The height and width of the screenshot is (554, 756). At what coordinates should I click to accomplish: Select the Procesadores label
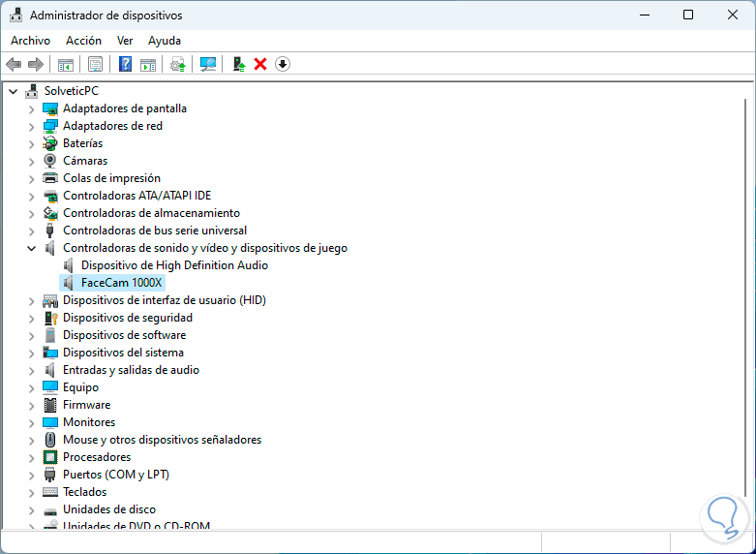(97, 456)
